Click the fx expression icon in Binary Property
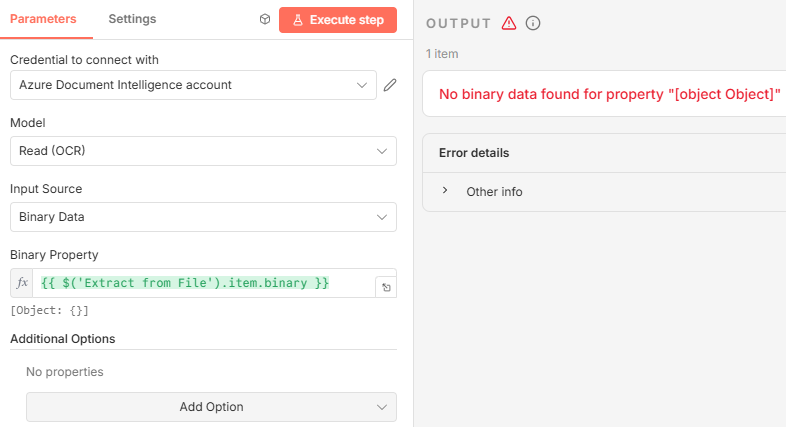The image size is (786, 427). (23, 284)
